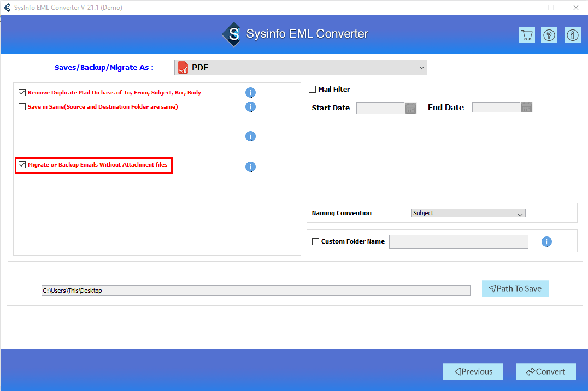Enable Save in Same folder checkbox
This screenshot has width=588, height=391.
[x=22, y=107]
